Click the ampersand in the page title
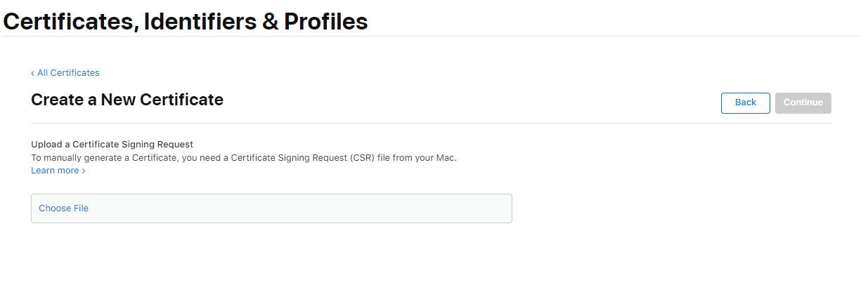 click(x=270, y=22)
